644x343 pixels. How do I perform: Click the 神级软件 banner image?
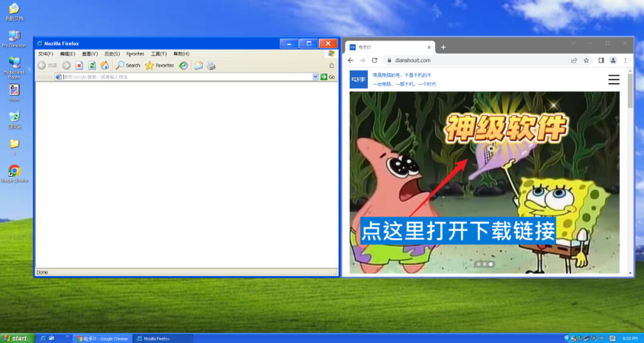[485, 183]
